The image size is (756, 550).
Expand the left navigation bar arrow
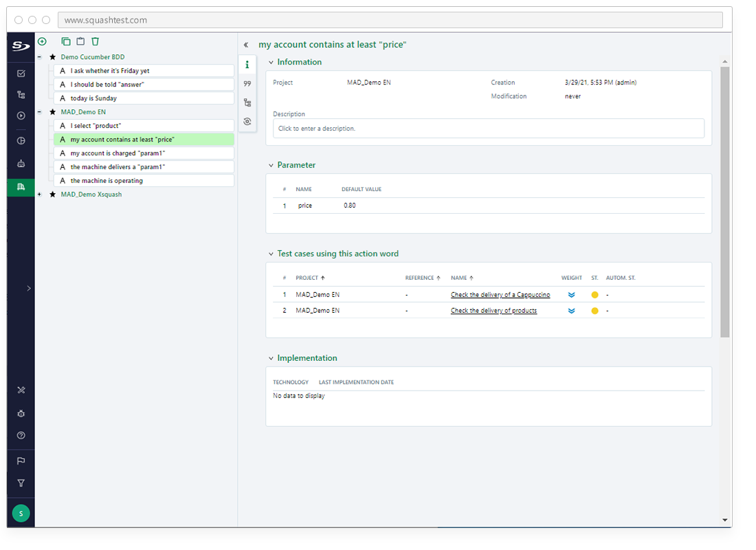tap(29, 289)
